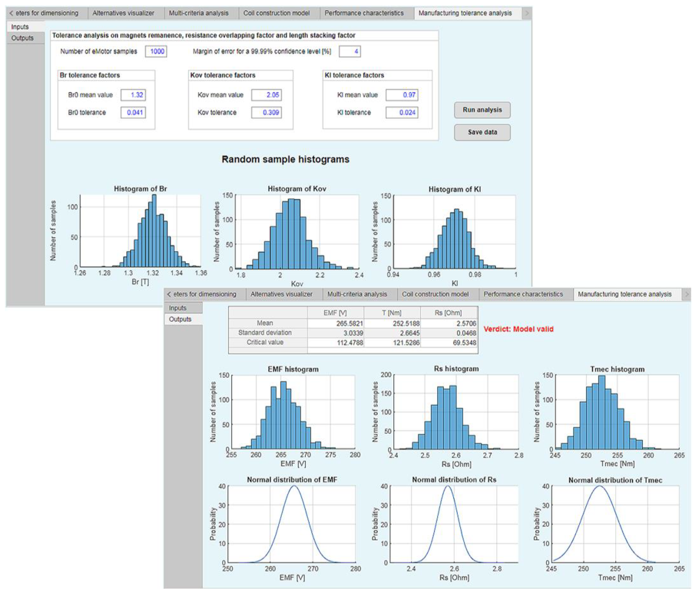
Task: Select EMF mean cell in results table
Action: 335,323
